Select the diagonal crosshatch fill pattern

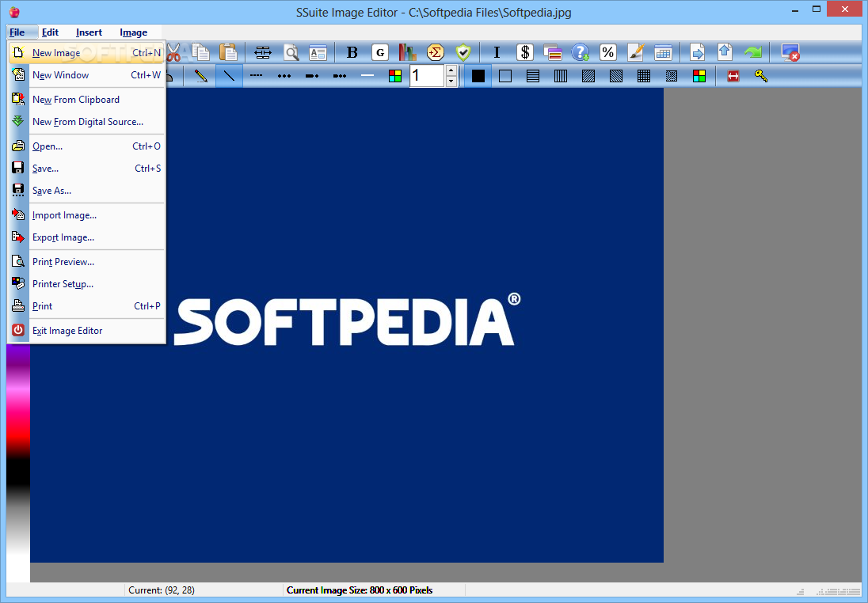click(x=671, y=76)
